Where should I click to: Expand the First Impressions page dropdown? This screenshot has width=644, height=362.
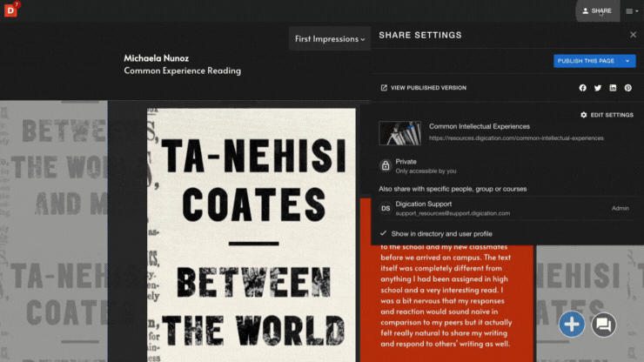click(330, 39)
